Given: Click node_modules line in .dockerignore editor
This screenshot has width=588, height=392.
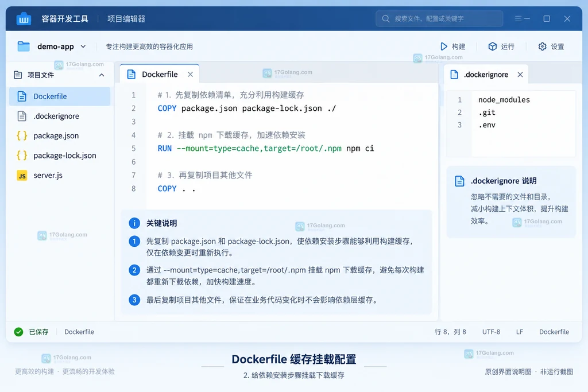Looking at the screenshot, I should click(x=504, y=100).
